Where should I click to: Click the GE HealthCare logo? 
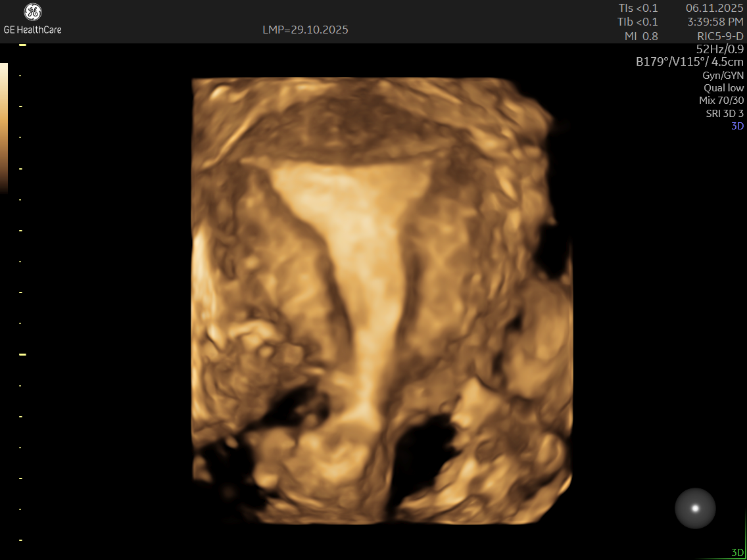pos(32,19)
